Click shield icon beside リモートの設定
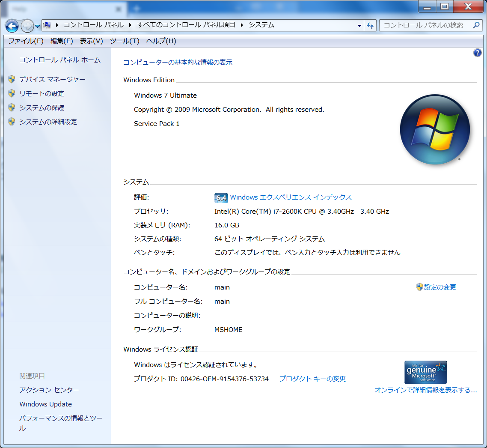 pyautogui.click(x=12, y=93)
